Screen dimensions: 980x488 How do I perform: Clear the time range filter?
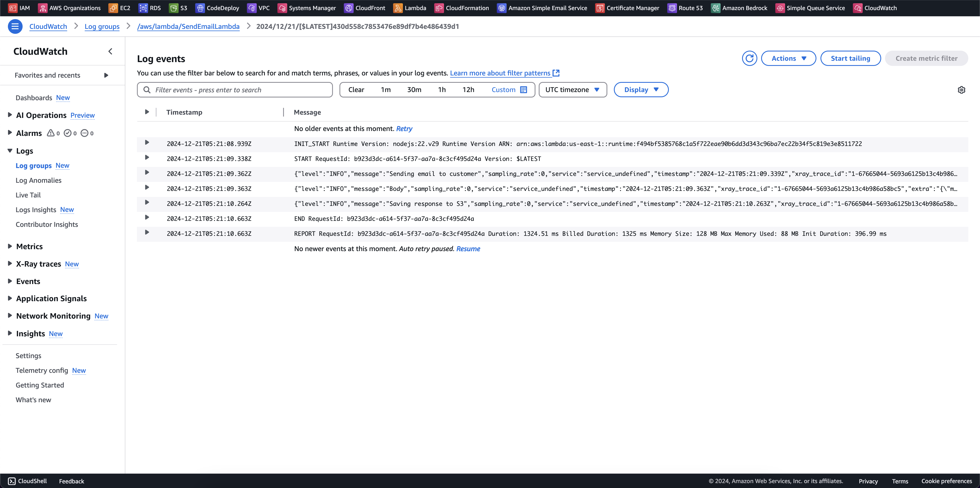356,90
